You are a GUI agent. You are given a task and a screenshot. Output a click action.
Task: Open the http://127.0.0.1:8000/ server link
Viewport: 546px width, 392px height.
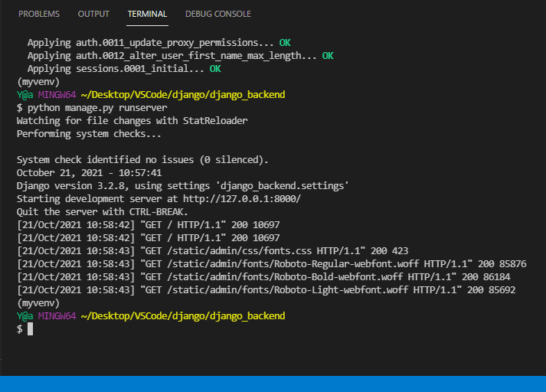(x=242, y=199)
